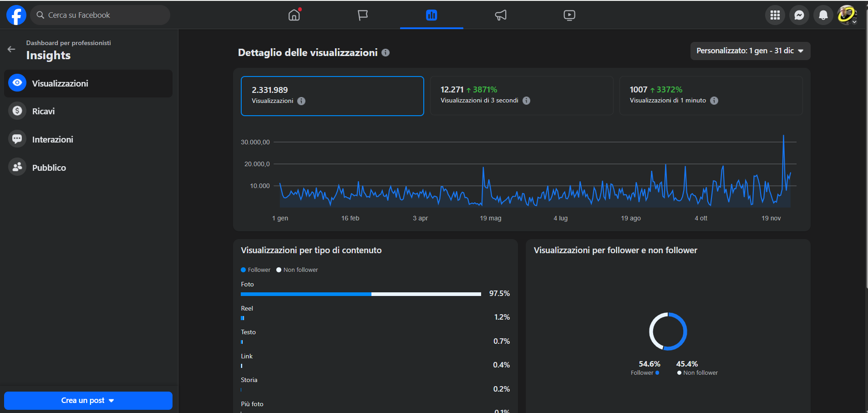Image resolution: width=868 pixels, height=413 pixels.
Task: Open the Interazioni section
Action: coord(52,139)
